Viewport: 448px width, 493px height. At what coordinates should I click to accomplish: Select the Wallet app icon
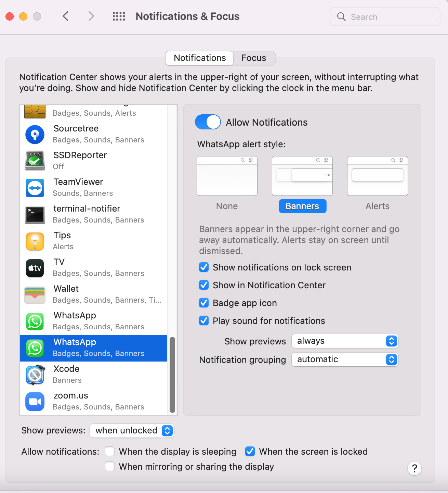tap(35, 295)
